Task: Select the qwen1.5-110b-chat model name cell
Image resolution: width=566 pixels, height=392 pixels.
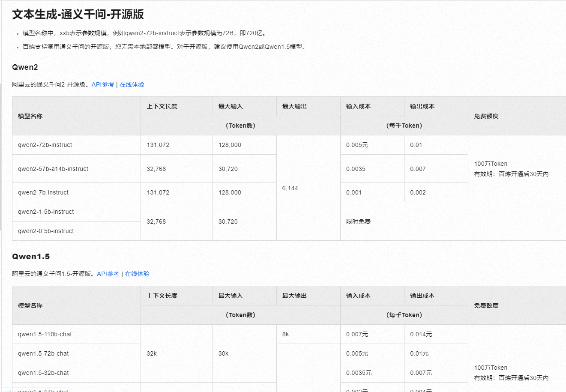Action: click(x=77, y=334)
